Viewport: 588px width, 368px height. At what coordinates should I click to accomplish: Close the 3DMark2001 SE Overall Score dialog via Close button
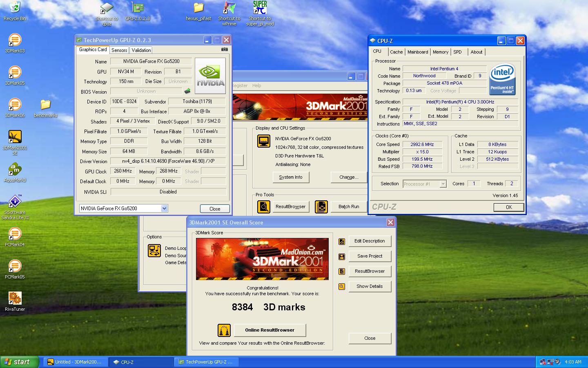pyautogui.click(x=370, y=338)
